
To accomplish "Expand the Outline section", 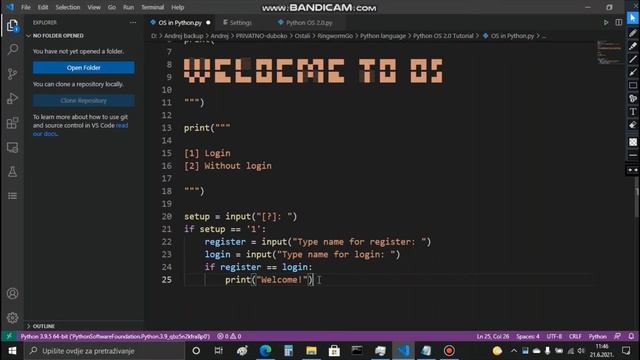I will point(83,326).
